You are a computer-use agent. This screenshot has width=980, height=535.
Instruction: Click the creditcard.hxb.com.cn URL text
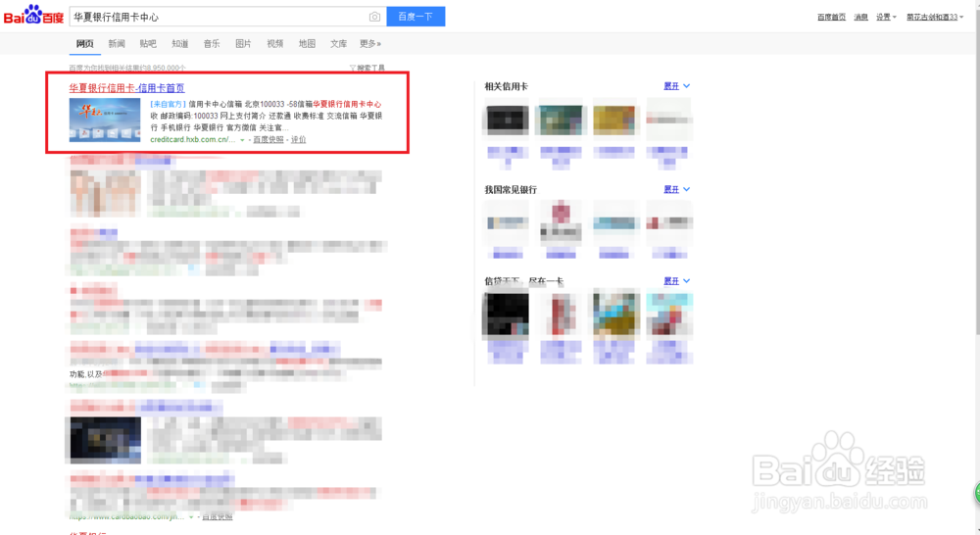point(192,139)
